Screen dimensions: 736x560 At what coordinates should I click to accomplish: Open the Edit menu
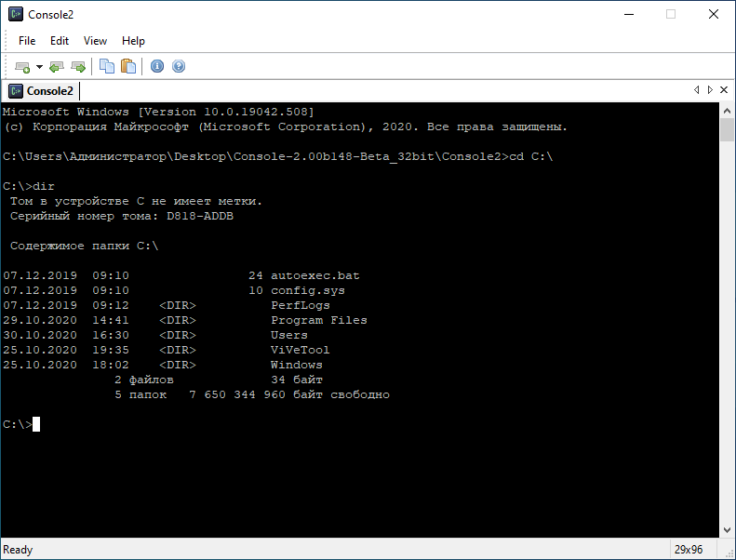pyautogui.click(x=60, y=41)
